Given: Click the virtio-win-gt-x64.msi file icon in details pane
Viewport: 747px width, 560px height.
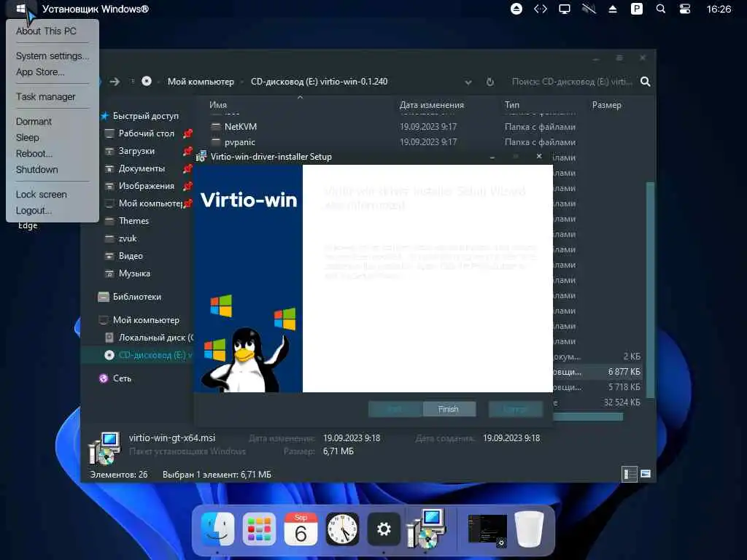Looking at the screenshot, I should coord(105,448).
